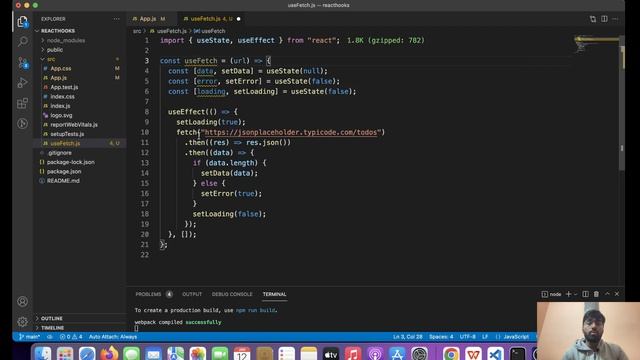
Task: Split the editor to the right
Action: [604, 19]
